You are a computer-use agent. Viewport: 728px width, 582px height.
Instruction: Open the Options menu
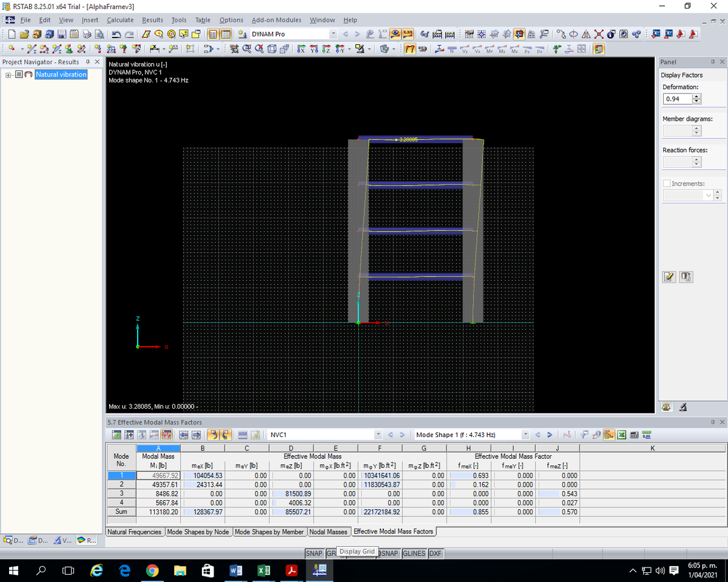[231, 20]
